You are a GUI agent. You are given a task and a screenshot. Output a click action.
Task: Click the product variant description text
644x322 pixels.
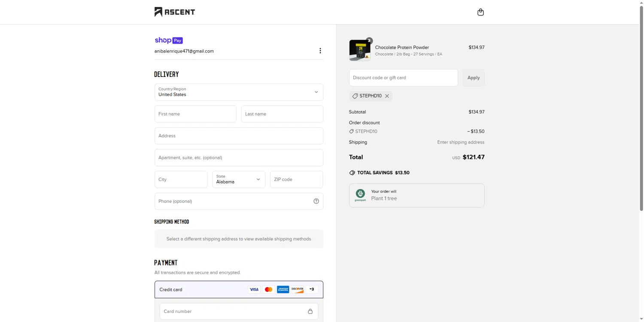tap(409, 54)
